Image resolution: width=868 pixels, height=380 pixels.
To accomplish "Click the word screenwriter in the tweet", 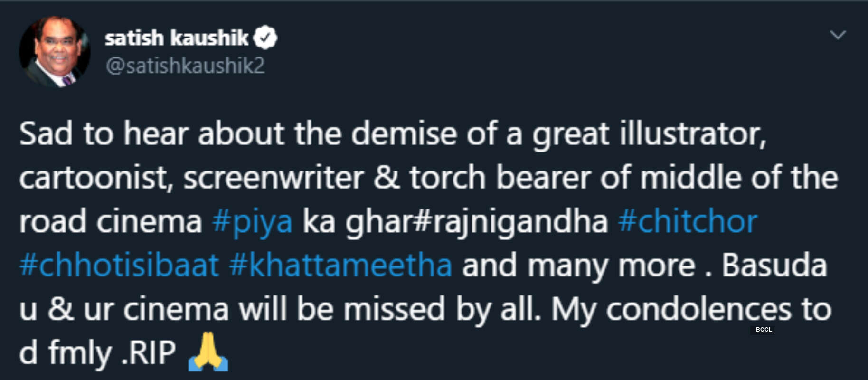I will tap(274, 178).
